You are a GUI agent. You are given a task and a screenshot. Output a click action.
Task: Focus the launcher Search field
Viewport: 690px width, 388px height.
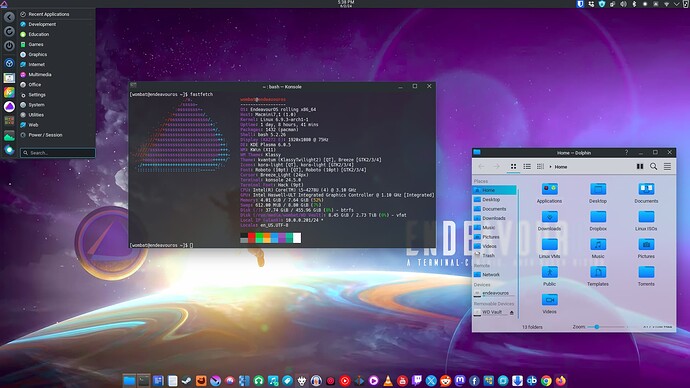(58, 153)
